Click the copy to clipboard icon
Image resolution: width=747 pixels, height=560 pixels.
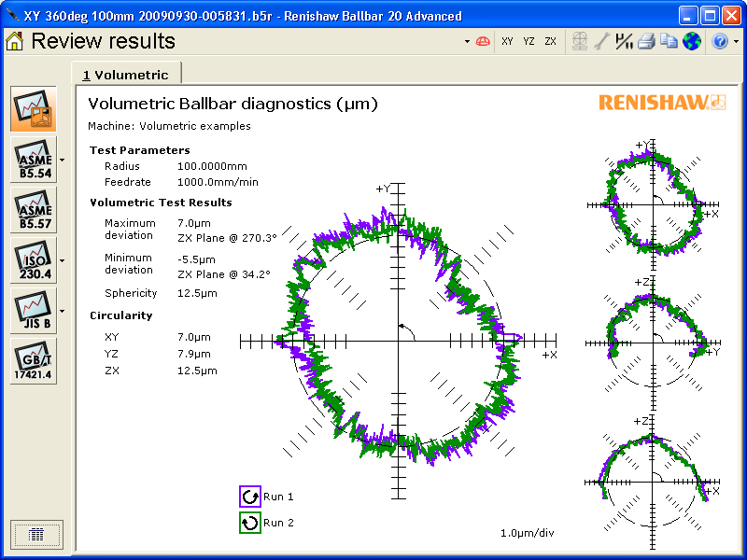pyautogui.click(x=669, y=41)
